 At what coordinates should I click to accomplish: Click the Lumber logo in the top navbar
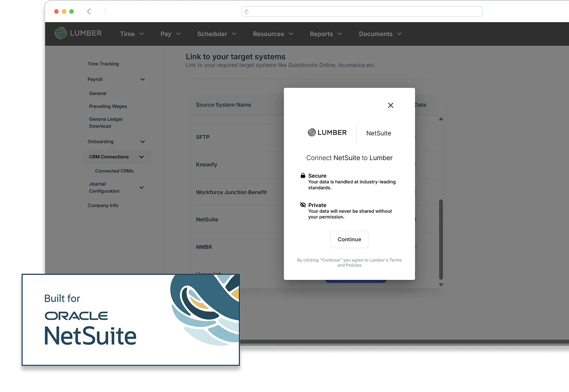pyautogui.click(x=78, y=33)
